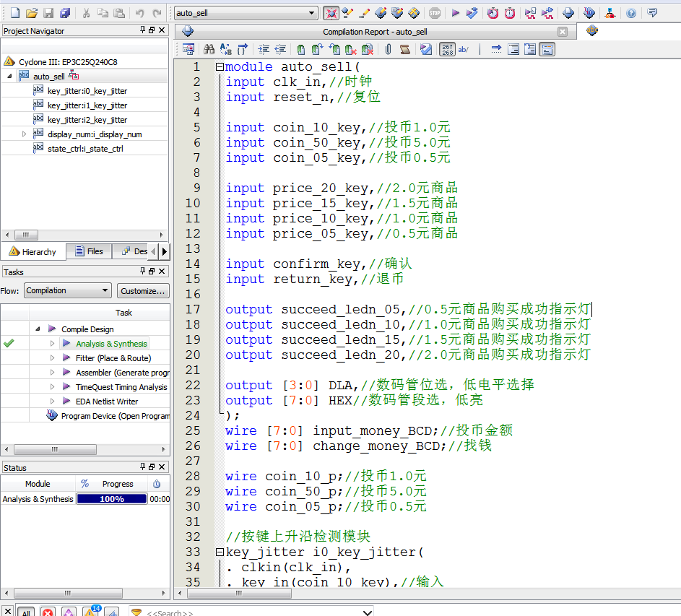Save the current file

tap(48, 13)
